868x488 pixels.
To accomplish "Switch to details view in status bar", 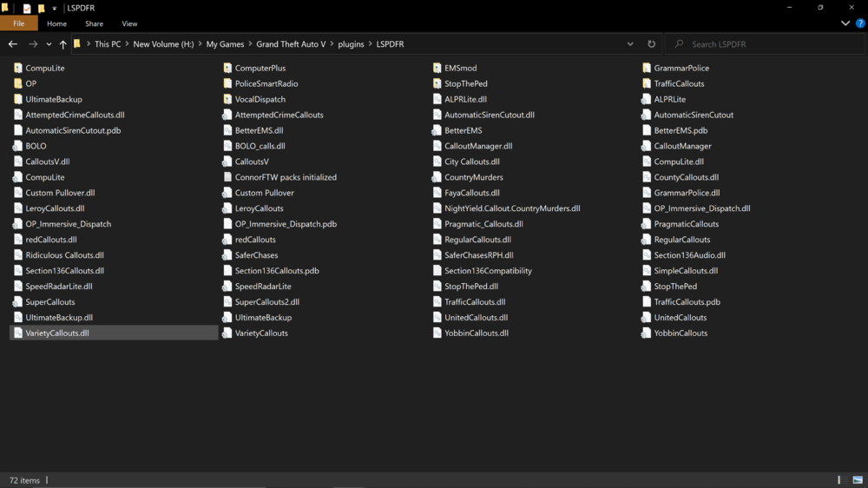I will 839,480.
